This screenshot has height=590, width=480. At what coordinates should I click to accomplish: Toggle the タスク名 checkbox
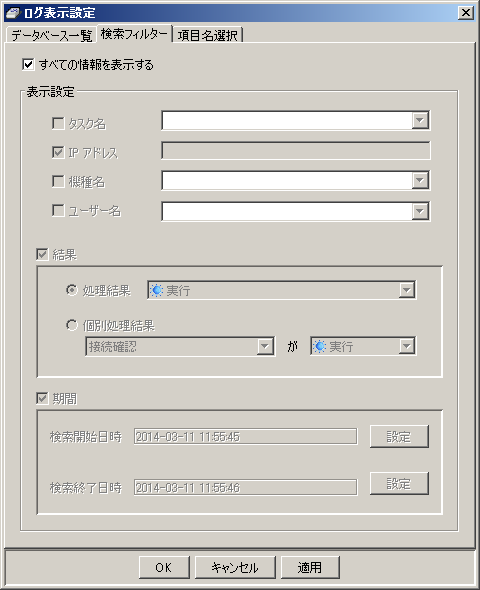tap(58, 123)
